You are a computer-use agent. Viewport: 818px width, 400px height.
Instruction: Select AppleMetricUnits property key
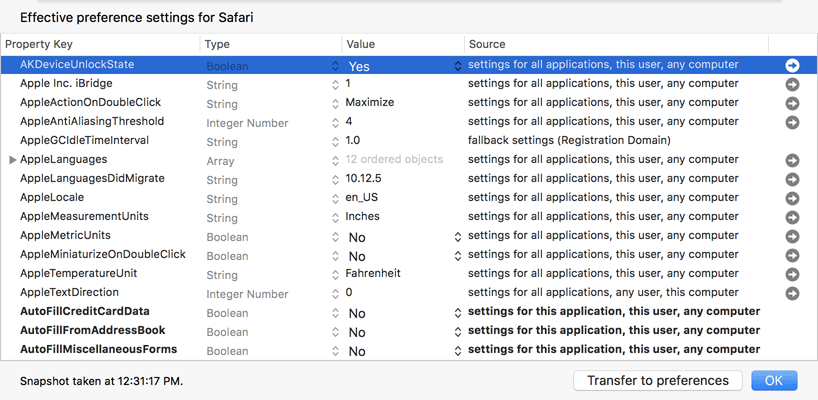pos(65,235)
